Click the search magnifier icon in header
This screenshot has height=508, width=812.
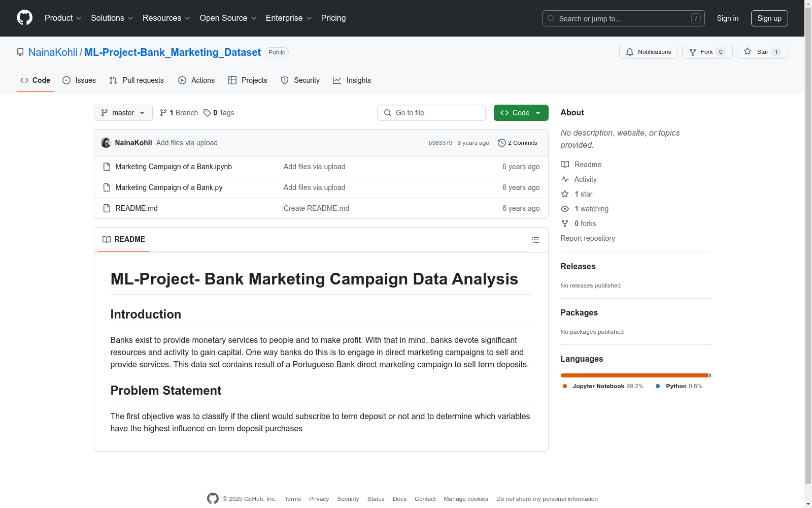click(x=551, y=18)
